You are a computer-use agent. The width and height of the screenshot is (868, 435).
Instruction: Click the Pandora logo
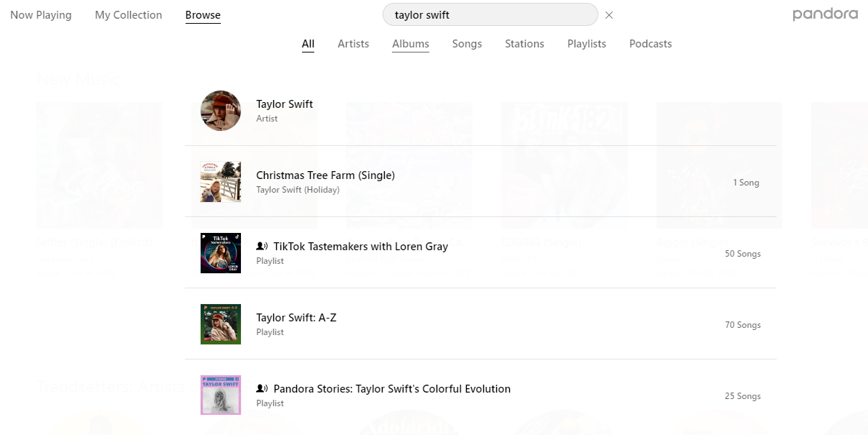(x=825, y=14)
